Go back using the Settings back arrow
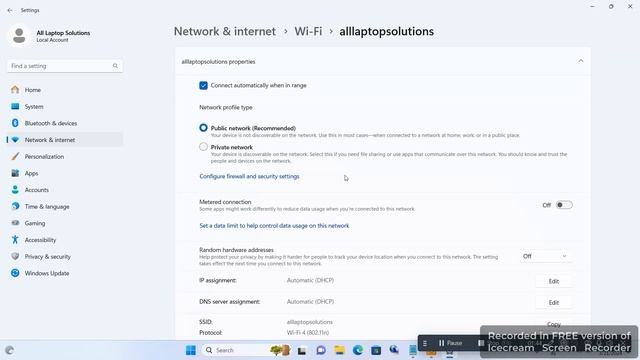This screenshot has height=360, width=640. [10, 10]
